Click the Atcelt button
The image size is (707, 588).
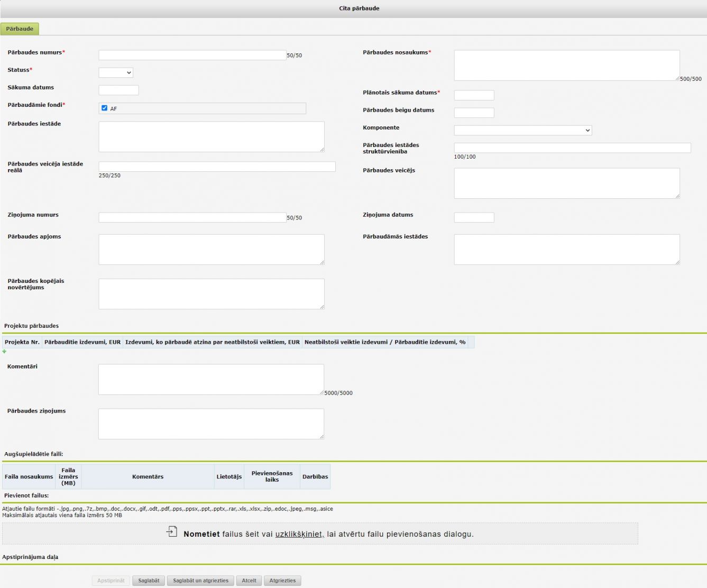249,581
